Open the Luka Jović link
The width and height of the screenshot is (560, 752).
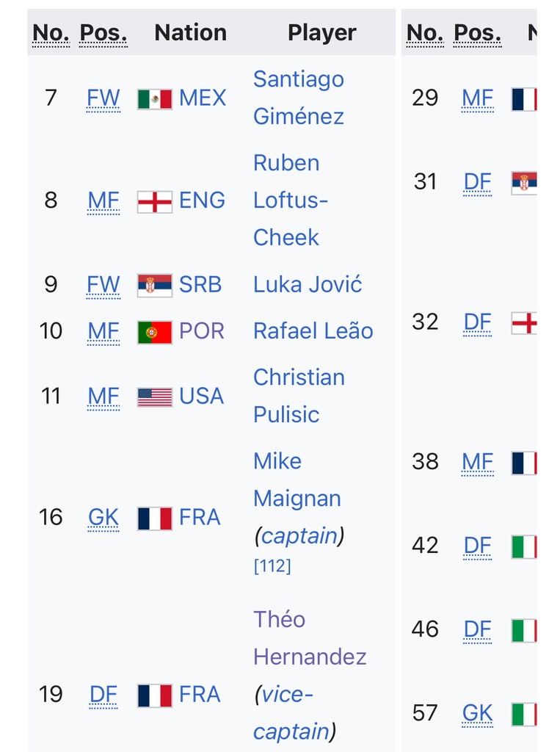308,285
